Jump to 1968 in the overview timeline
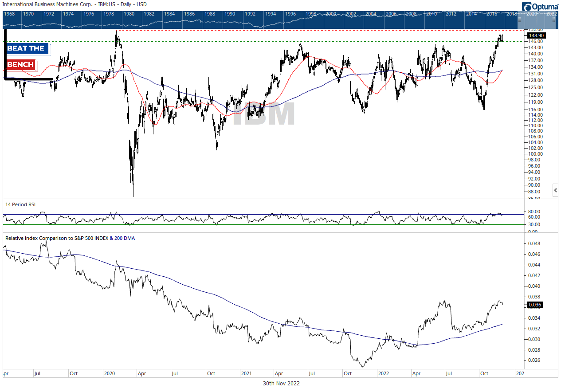This screenshot has height=392, width=561. pos(9,14)
